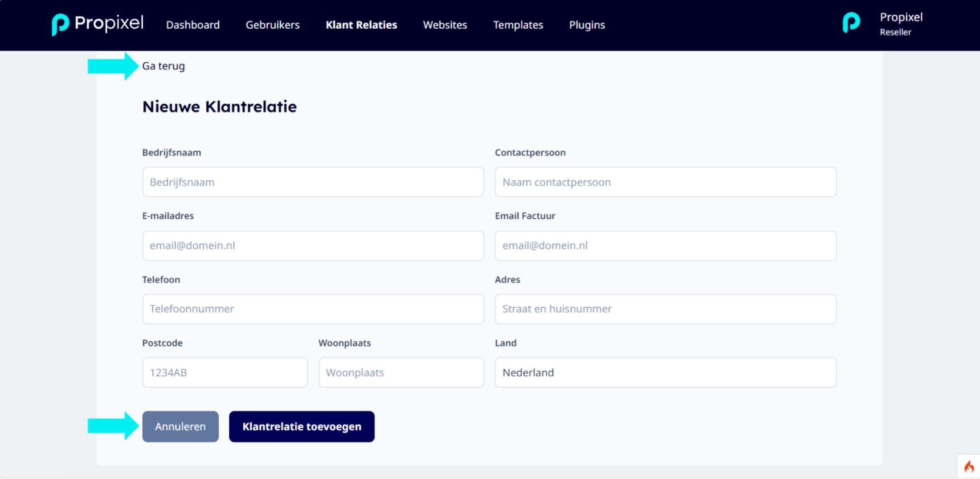The width and height of the screenshot is (980, 479).
Task: Click the Postcode label
Action: point(162,343)
